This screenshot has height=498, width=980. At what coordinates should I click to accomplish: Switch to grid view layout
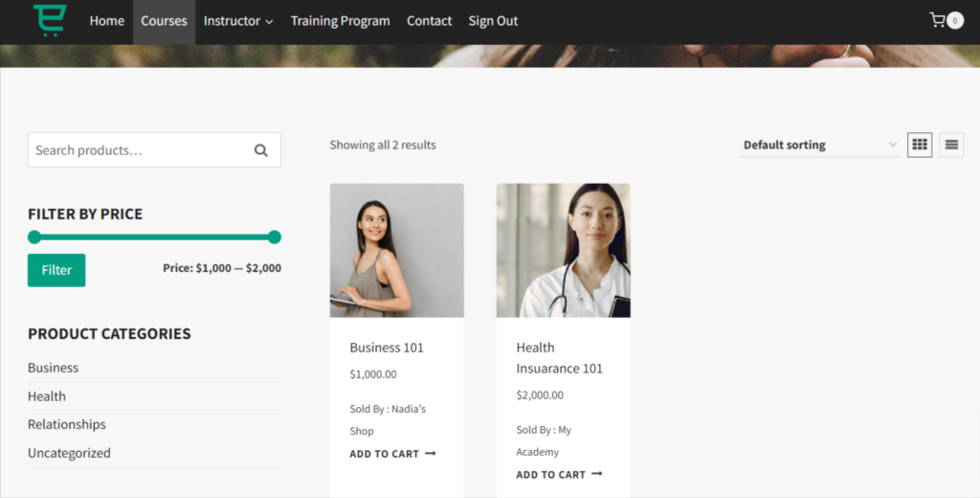tap(920, 145)
